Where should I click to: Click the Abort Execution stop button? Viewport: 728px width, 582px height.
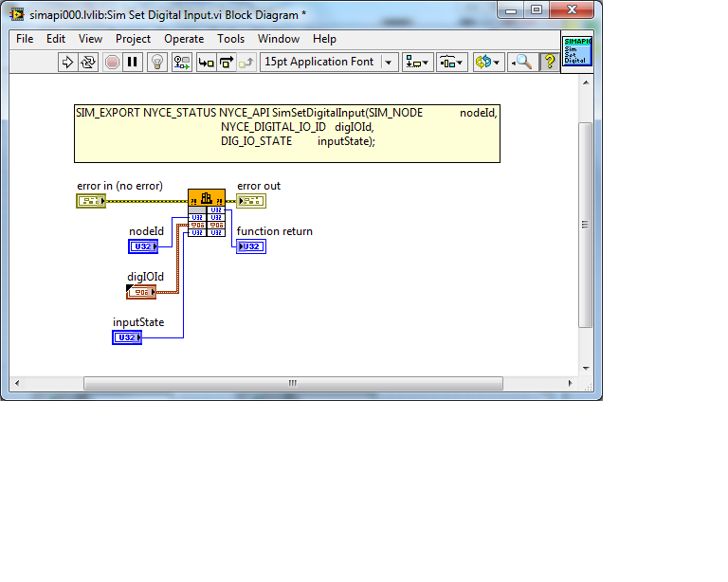112,63
